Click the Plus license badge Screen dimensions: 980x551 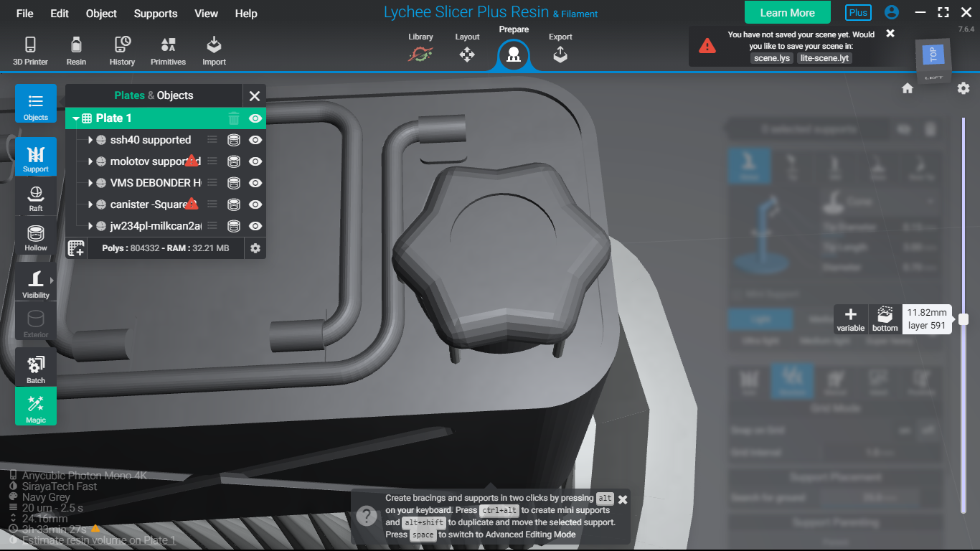[858, 13]
